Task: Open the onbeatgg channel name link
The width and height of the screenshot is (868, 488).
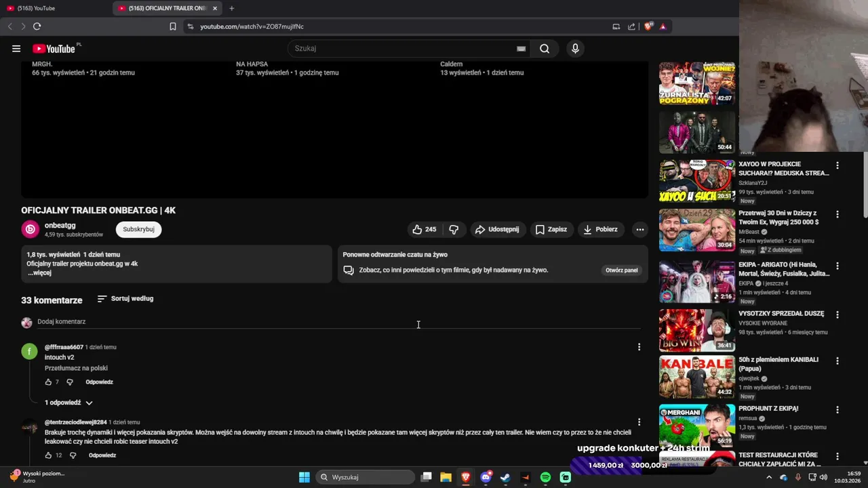Action: (60, 225)
